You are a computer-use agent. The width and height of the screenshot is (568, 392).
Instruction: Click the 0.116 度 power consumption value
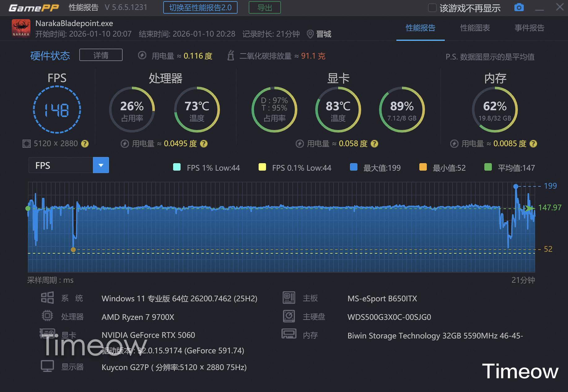[198, 56]
